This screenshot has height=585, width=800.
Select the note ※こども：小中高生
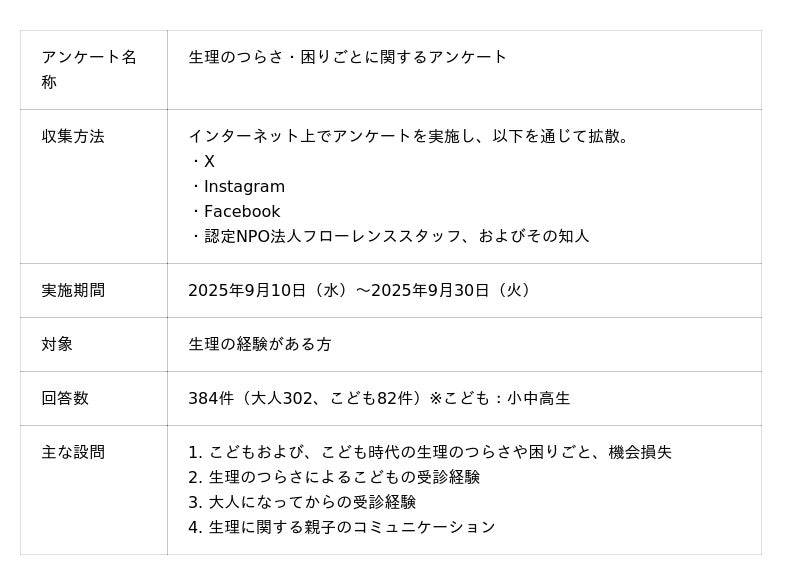pyautogui.click(x=500, y=399)
